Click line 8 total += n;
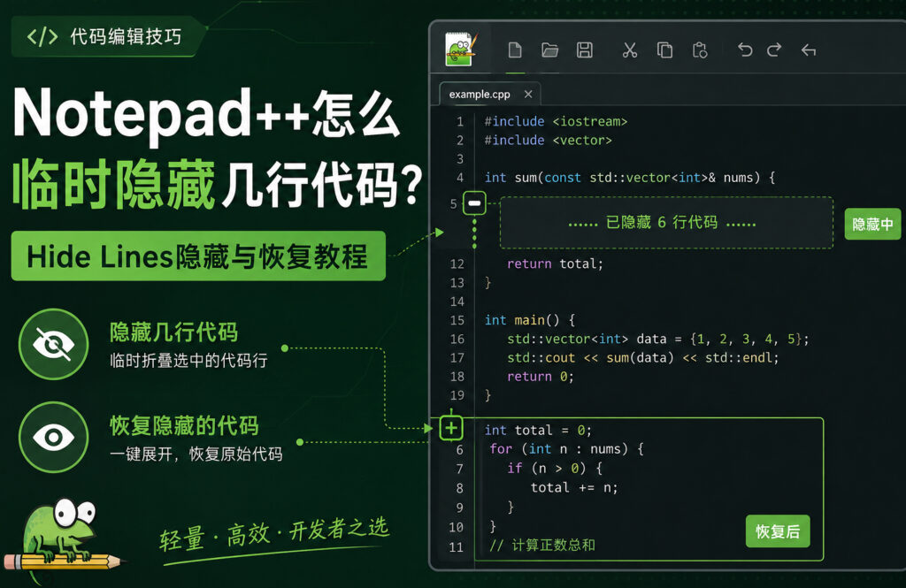This screenshot has width=906, height=588. pos(574,487)
